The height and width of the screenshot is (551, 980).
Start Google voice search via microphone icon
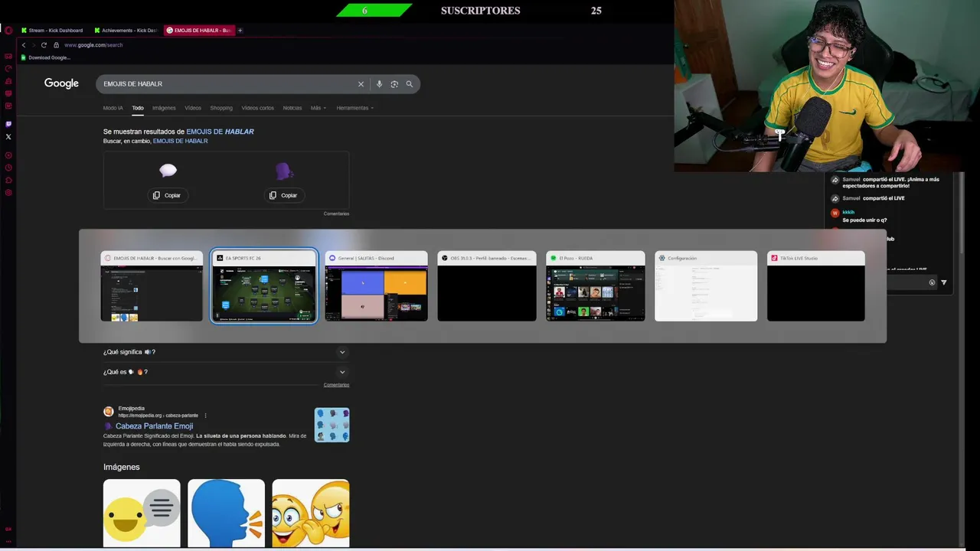pos(379,84)
